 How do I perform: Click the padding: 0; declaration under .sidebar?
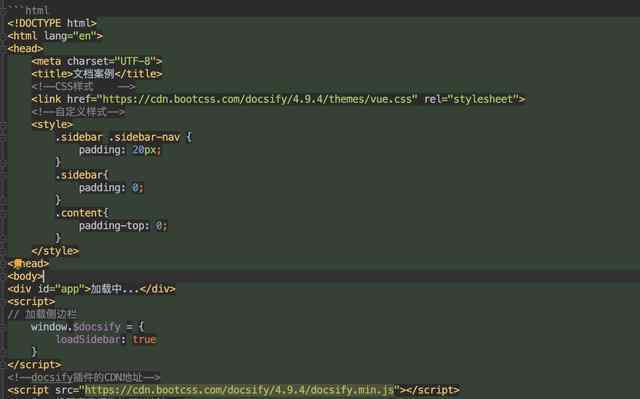tap(111, 188)
